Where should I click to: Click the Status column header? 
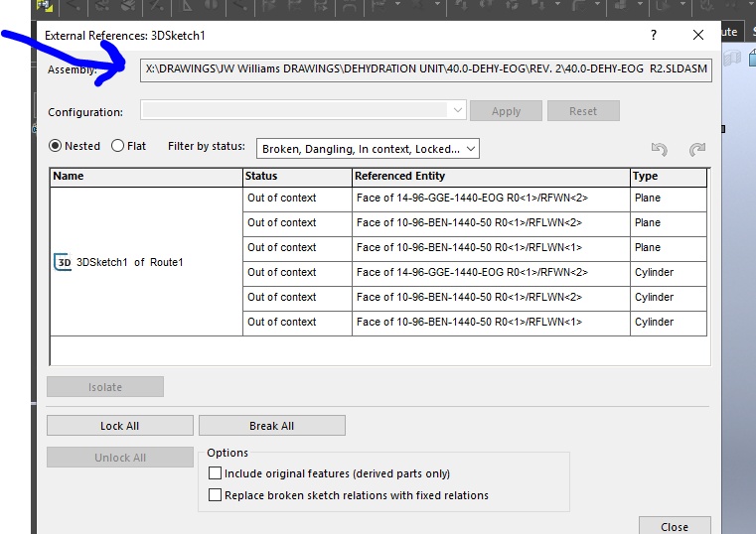pos(297,177)
